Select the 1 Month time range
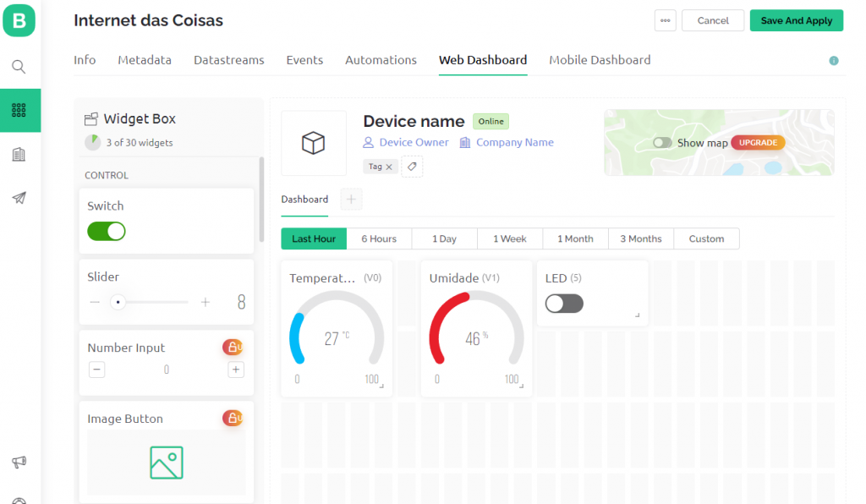 (575, 239)
